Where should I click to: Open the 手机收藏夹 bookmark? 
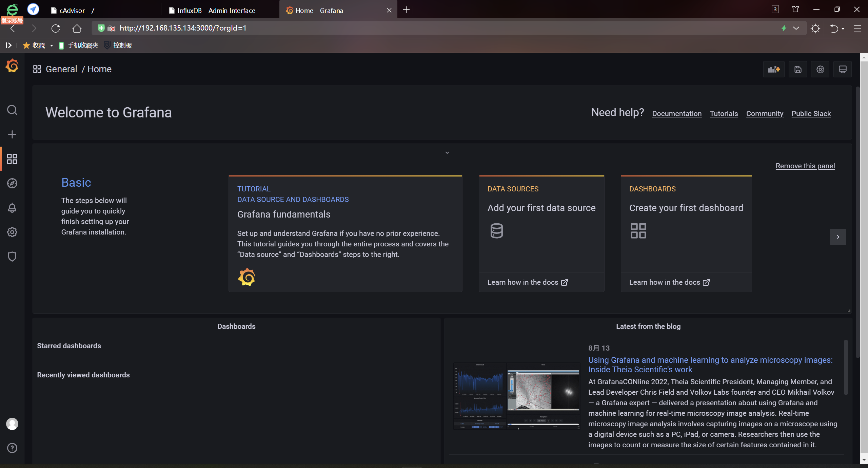79,45
